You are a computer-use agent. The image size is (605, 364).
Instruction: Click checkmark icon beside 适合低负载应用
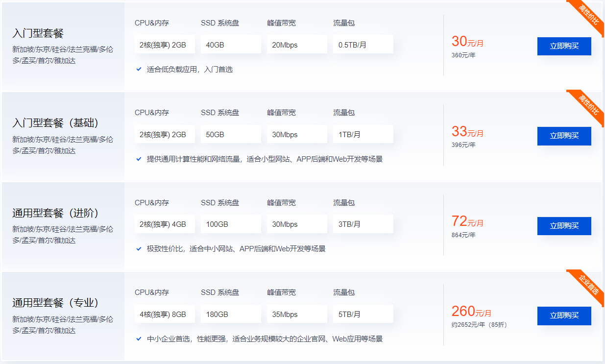139,70
